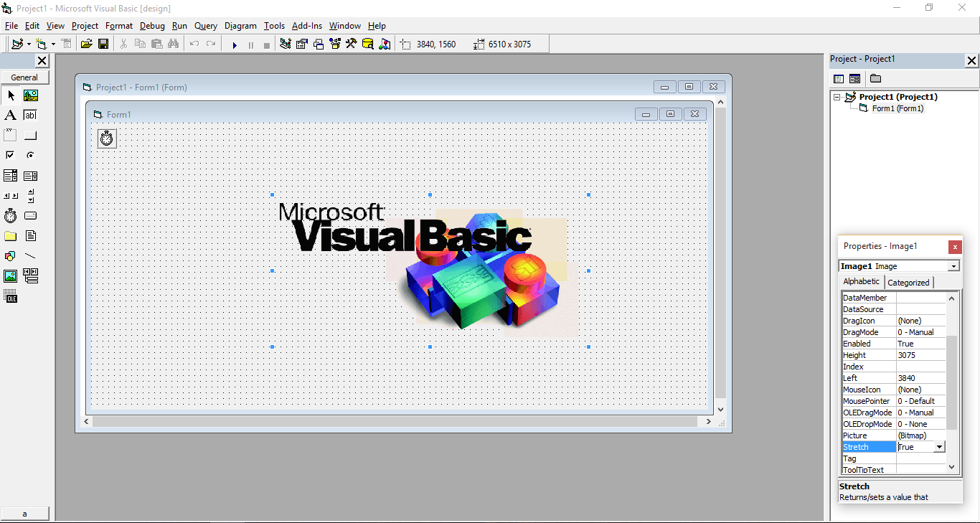Open Data View Window from toolbar
Viewport: 980px width, 523px height.
tap(368, 44)
